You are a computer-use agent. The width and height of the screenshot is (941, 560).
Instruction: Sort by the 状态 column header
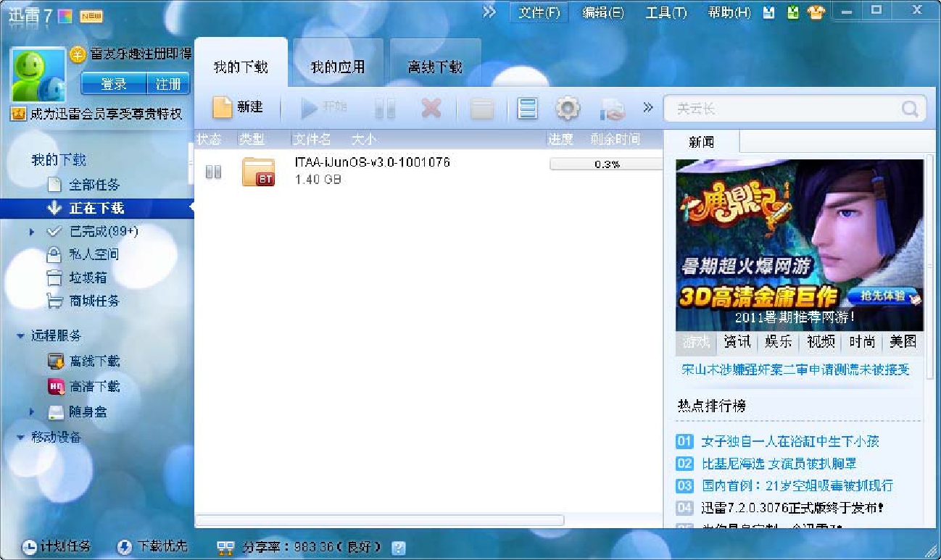pos(210,139)
